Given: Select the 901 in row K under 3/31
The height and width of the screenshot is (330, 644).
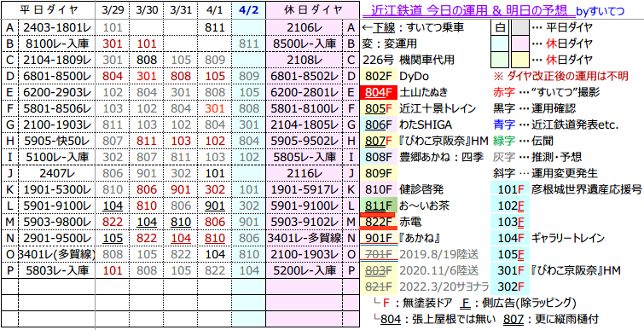Looking at the screenshot, I should (x=181, y=189).
